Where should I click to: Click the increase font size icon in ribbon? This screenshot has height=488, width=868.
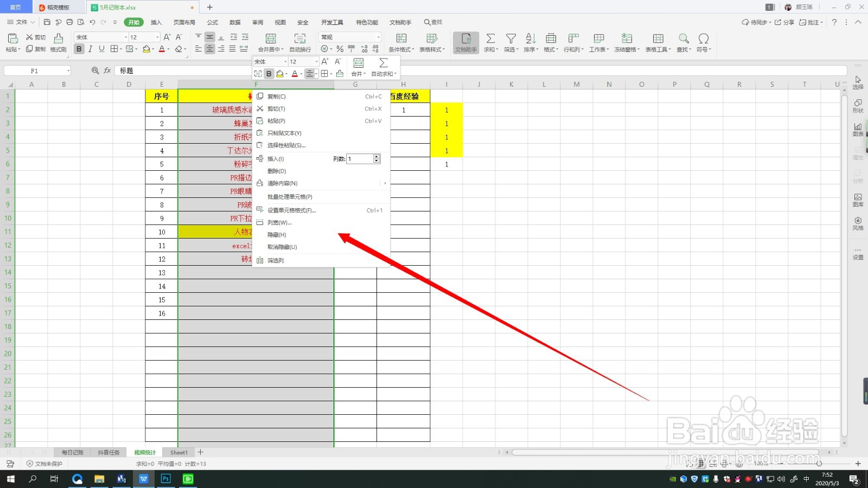coord(167,37)
